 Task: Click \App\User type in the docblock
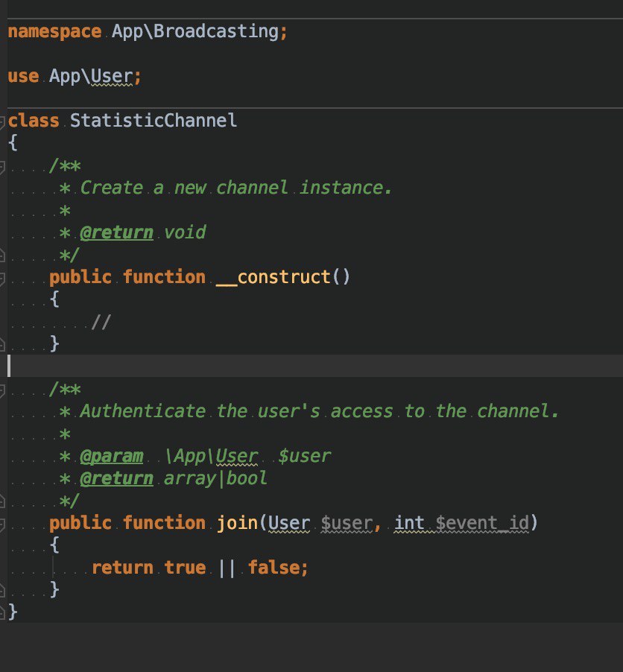pos(212,456)
